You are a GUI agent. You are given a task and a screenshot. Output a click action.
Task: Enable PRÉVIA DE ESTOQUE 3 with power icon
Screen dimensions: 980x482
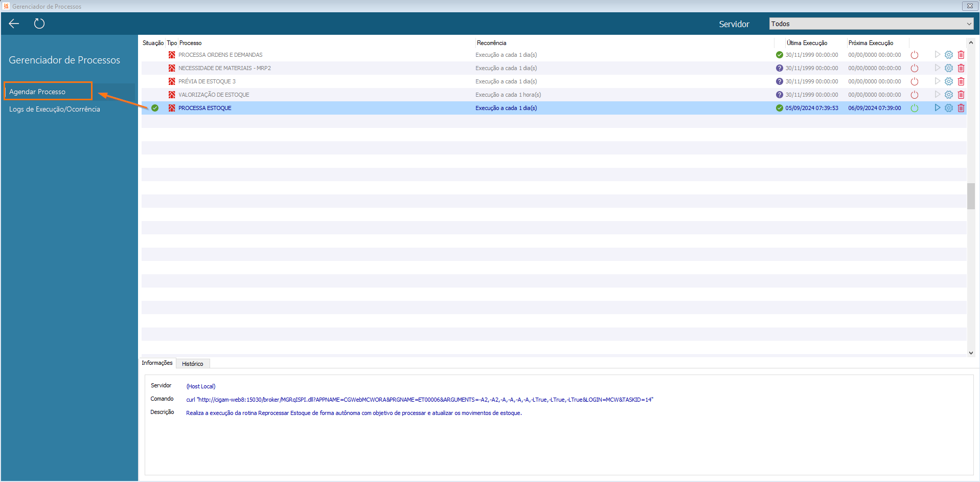915,81
